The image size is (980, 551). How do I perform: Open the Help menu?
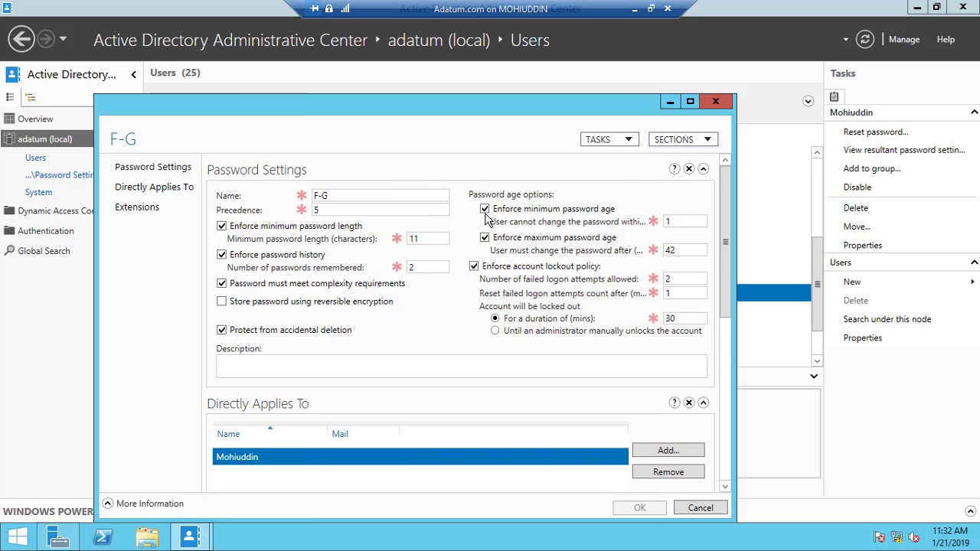coord(946,40)
